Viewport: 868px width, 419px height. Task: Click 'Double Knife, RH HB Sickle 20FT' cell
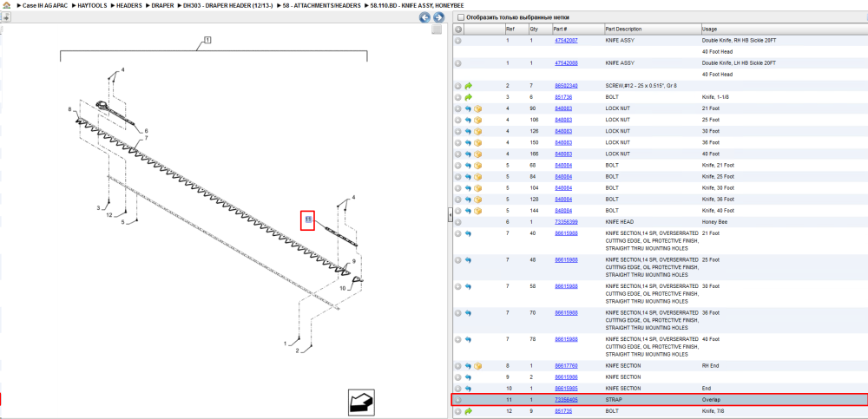[x=739, y=41]
